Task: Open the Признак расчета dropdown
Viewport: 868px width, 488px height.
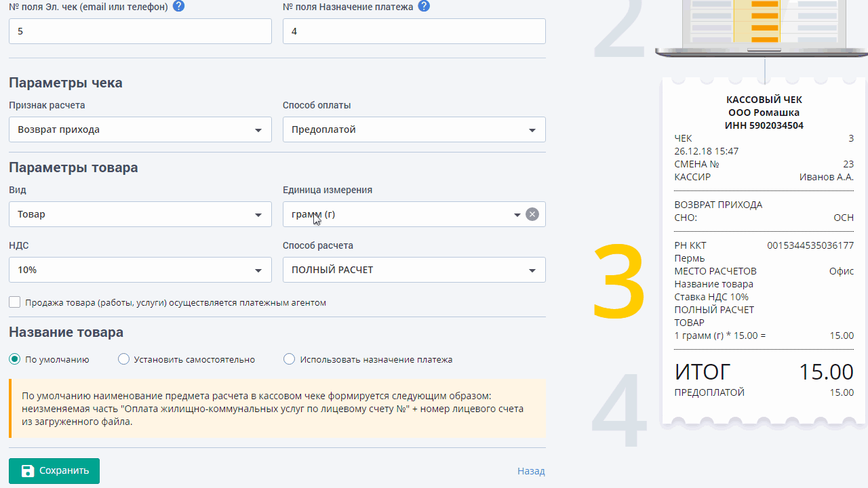Action: (140, 129)
